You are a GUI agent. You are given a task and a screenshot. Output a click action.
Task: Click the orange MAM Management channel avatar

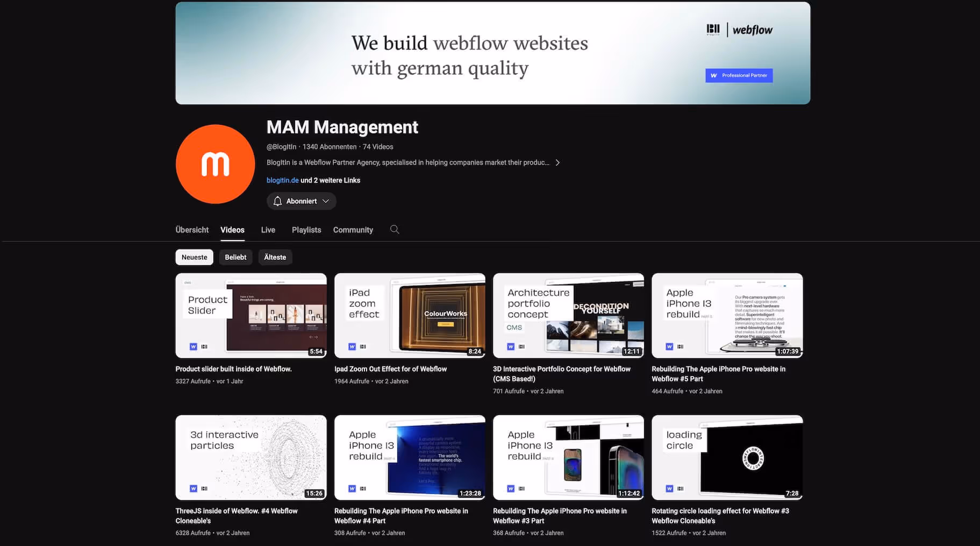(215, 164)
